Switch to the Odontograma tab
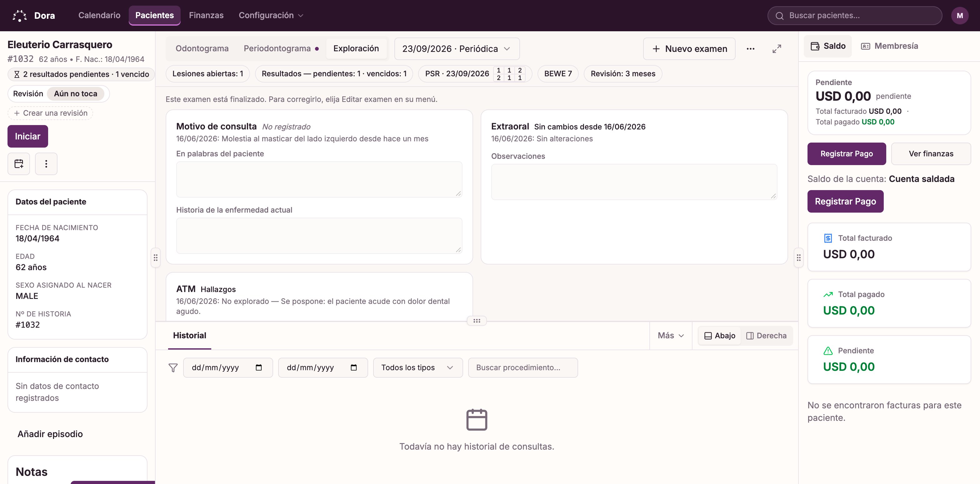This screenshot has width=980, height=484. (x=202, y=49)
